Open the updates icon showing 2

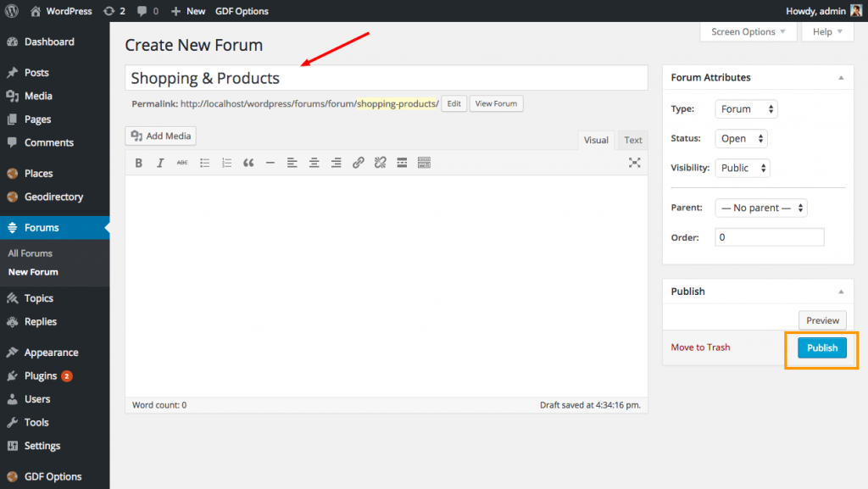(x=114, y=11)
